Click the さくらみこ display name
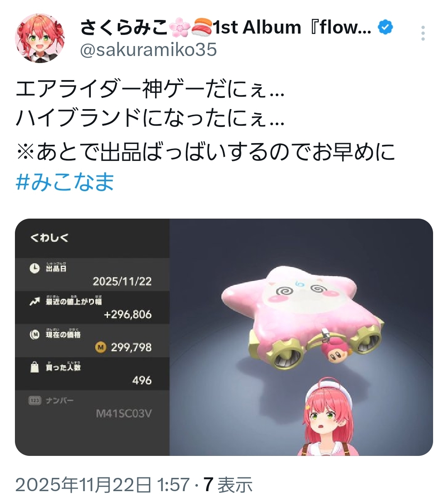Screen dimensions: 448x504 click(124, 27)
